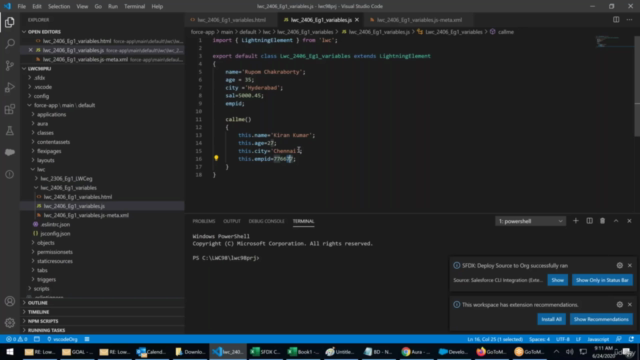Open editor More Actions ellipsis
The width and height of the screenshot is (640, 360).
[629, 20]
